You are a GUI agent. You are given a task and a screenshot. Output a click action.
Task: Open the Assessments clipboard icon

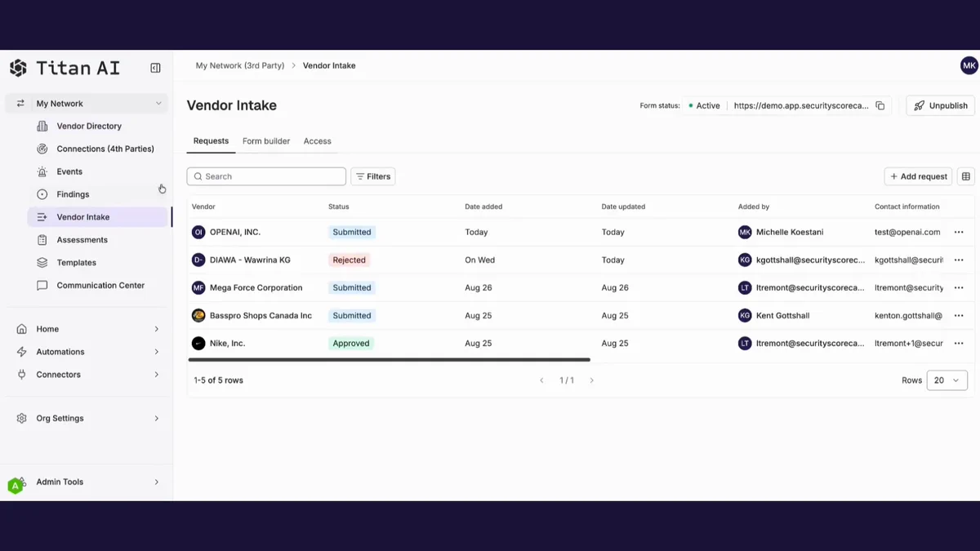pyautogui.click(x=42, y=240)
